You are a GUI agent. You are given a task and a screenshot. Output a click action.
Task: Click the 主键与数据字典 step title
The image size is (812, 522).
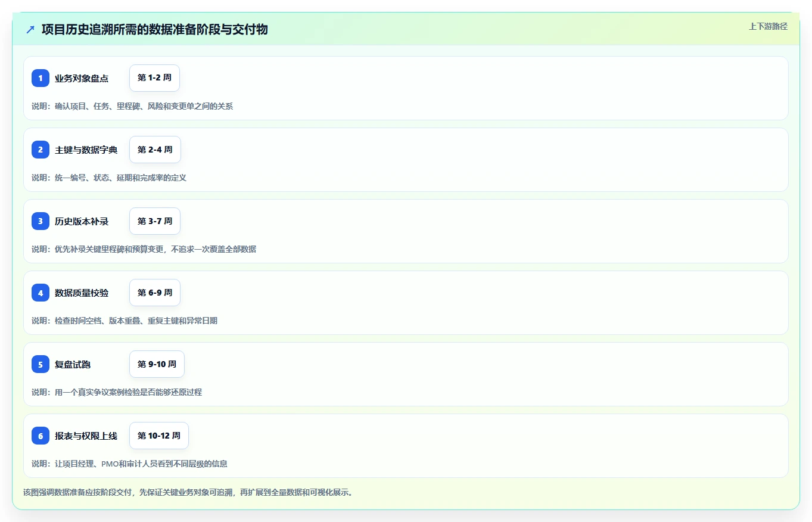pos(86,150)
